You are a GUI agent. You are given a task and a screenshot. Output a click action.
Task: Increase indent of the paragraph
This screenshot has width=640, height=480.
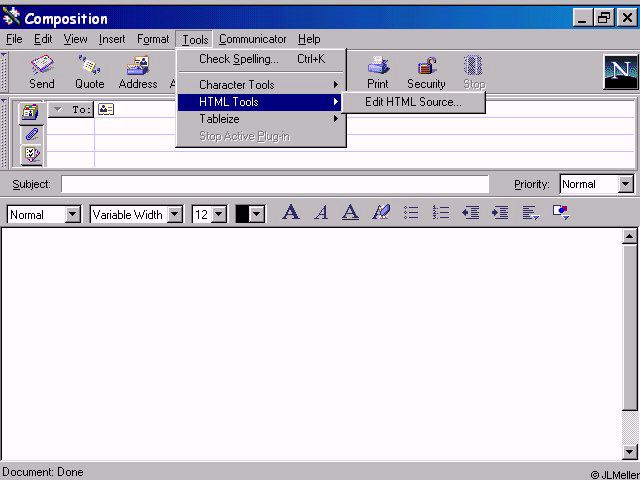coord(500,213)
